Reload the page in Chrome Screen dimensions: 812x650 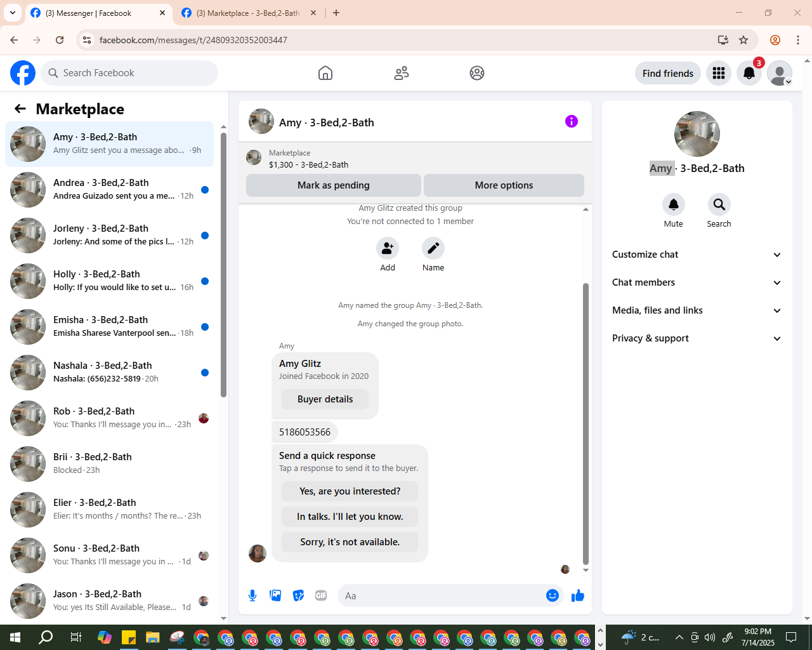point(60,40)
